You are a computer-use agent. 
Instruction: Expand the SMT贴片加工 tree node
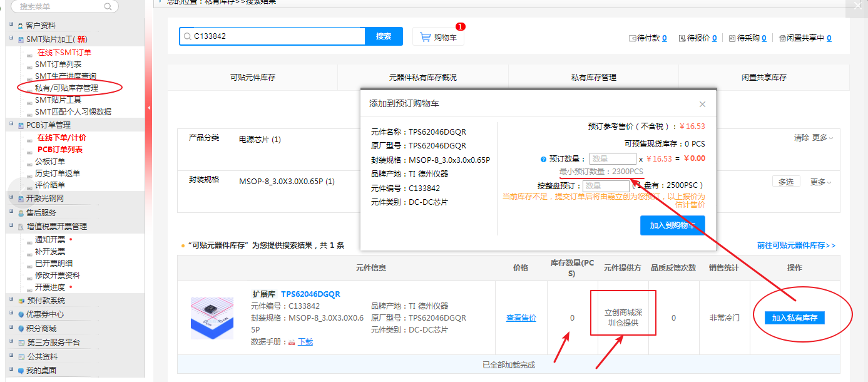click(x=11, y=39)
